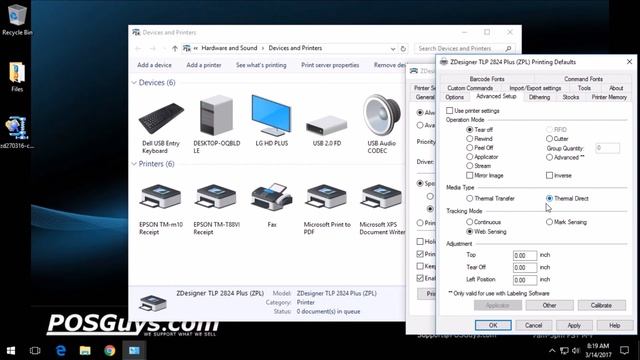Select the Fax device icon

pos(272,205)
